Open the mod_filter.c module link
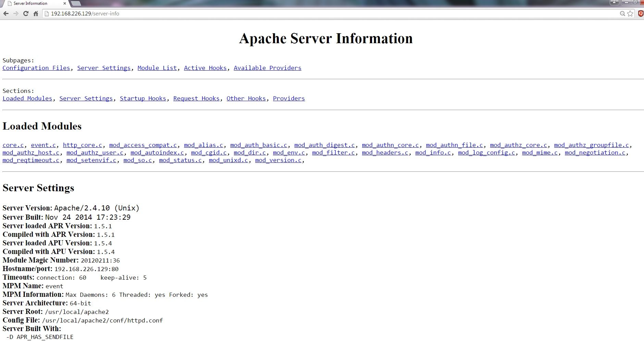This screenshot has height=341, width=644. point(334,153)
